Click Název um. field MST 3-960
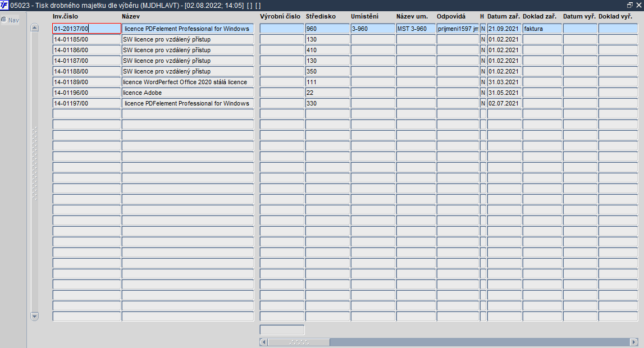Image resolution: width=644 pixels, height=348 pixels. (415, 28)
